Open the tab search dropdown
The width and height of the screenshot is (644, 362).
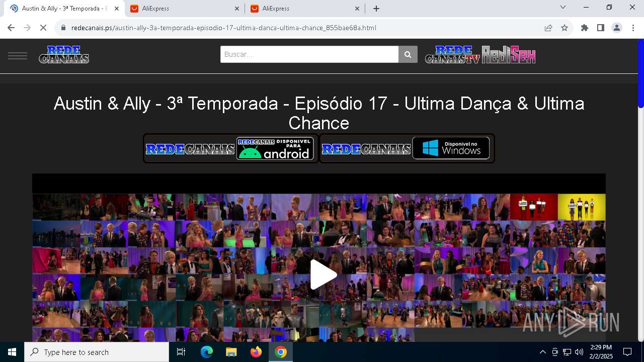click(x=563, y=8)
